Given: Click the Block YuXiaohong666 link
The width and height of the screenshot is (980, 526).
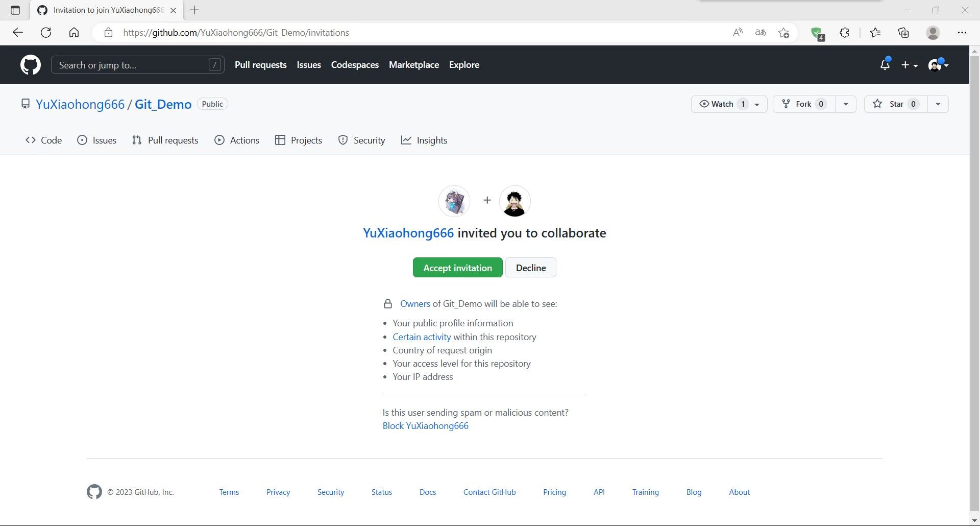Looking at the screenshot, I should (x=426, y=426).
